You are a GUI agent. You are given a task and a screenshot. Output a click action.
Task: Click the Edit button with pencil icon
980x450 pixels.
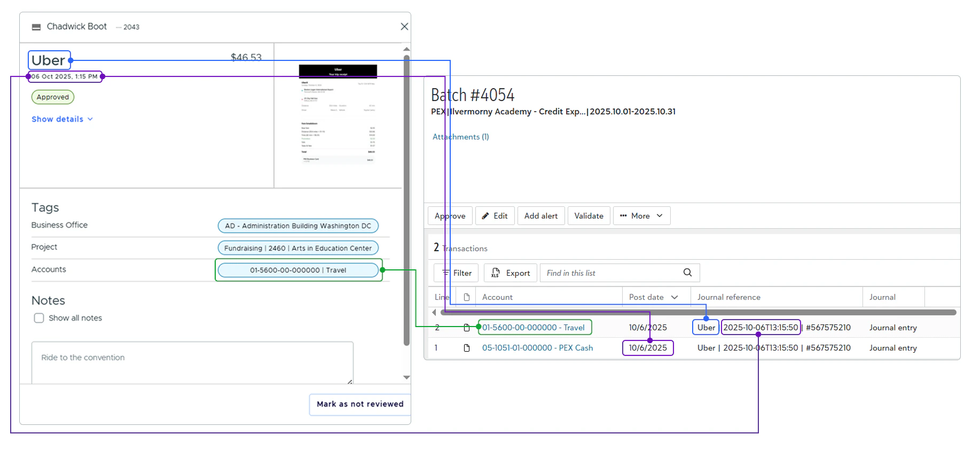pos(495,216)
